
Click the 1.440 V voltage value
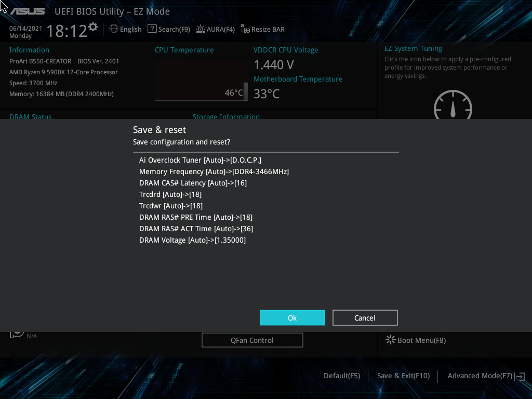point(274,65)
